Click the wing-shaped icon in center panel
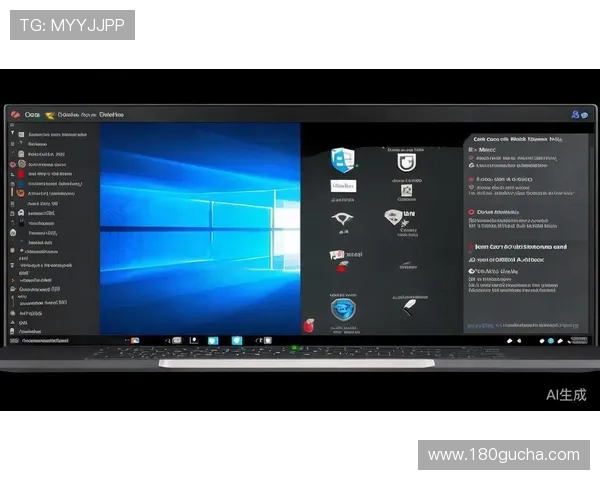600x480 pixels. [343, 220]
